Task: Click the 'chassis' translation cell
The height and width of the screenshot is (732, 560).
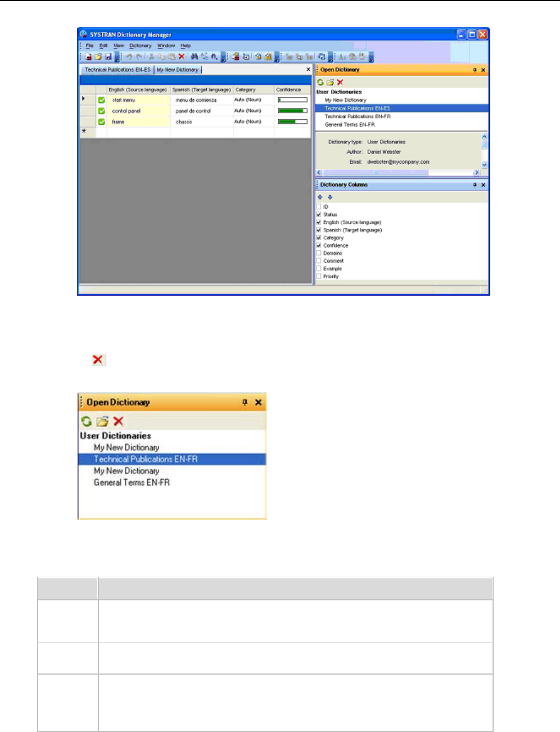Action: pyautogui.click(x=202, y=122)
